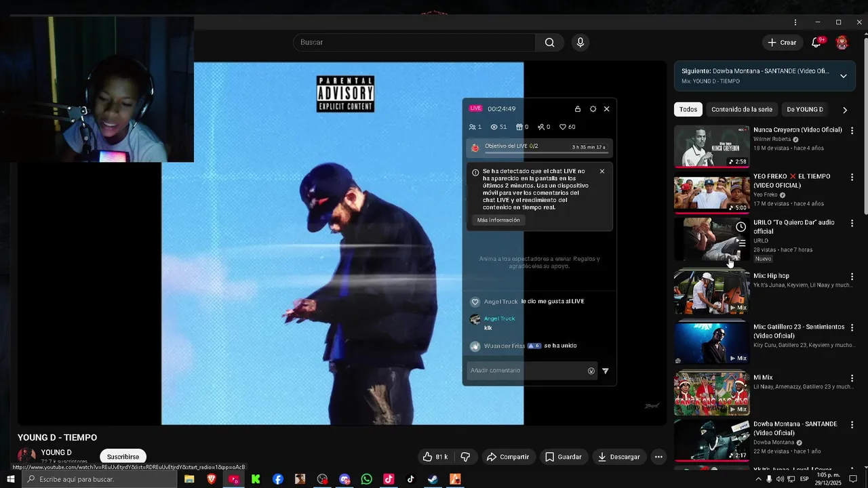
Task: Open options menu for URILO video
Action: point(852,223)
